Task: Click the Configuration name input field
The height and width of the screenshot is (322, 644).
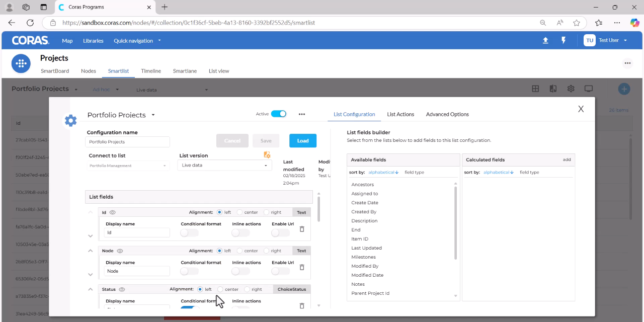Action: click(127, 142)
